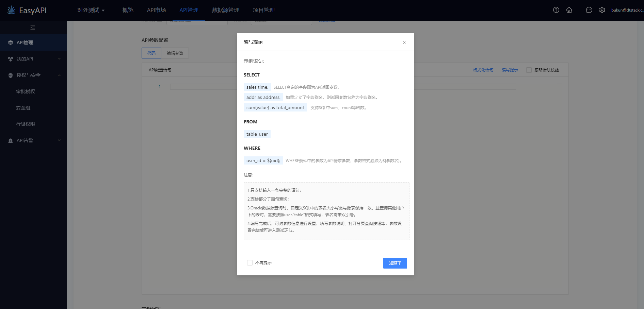Image resolution: width=644 pixels, height=309 pixels.
Task: Open 项目管理 in top navigation
Action: pos(264,10)
